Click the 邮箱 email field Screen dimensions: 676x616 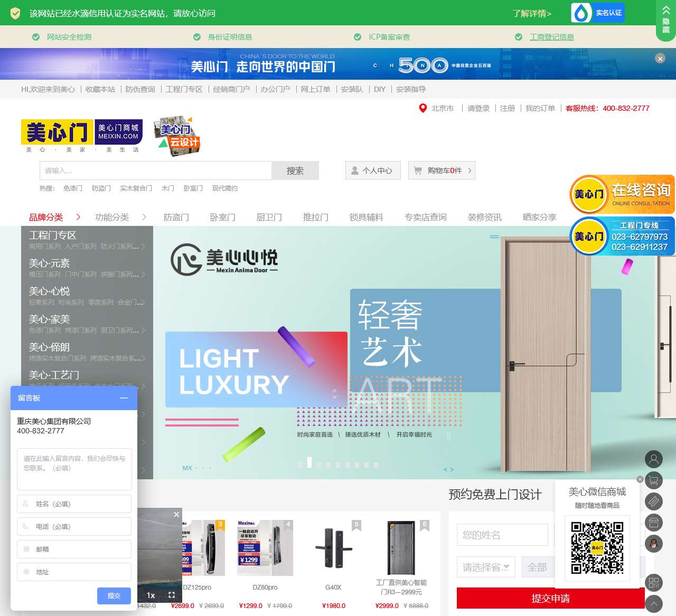[74, 549]
